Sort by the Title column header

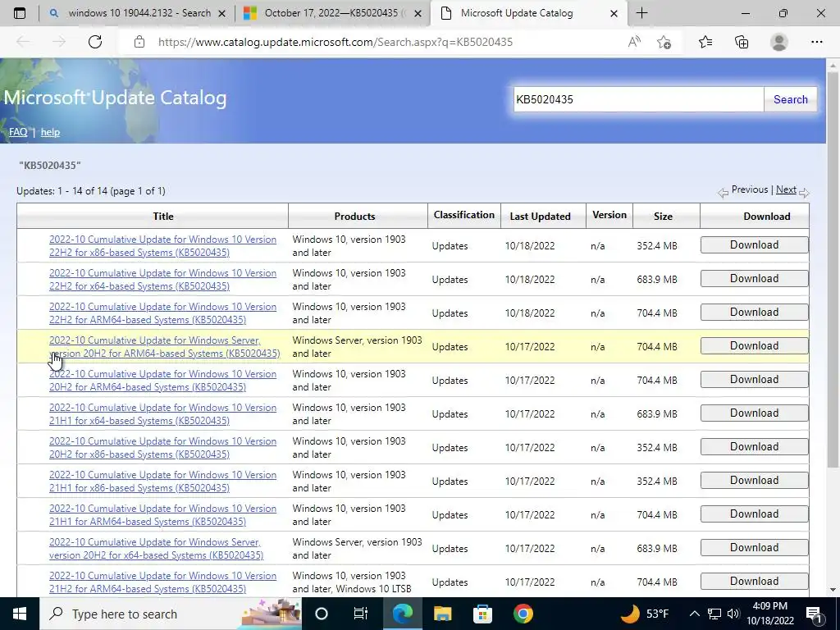pyautogui.click(x=163, y=216)
